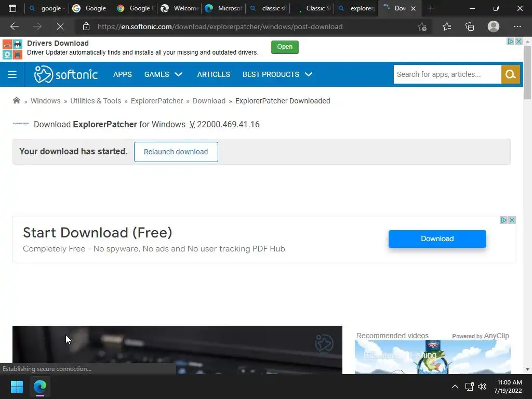Switch to the Google tab
Viewport: 532px width, 399px height.
[x=90, y=8]
